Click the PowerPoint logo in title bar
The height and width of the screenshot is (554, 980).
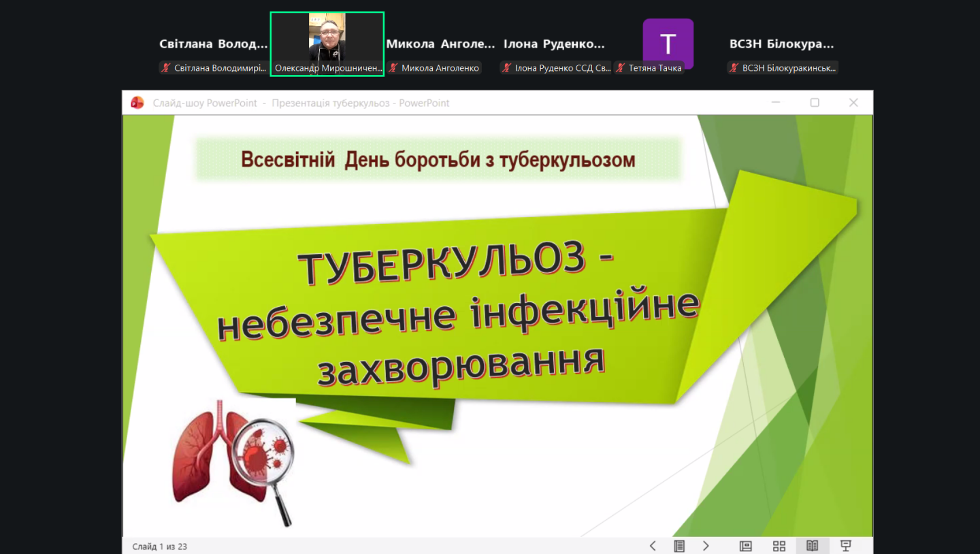pos(137,103)
